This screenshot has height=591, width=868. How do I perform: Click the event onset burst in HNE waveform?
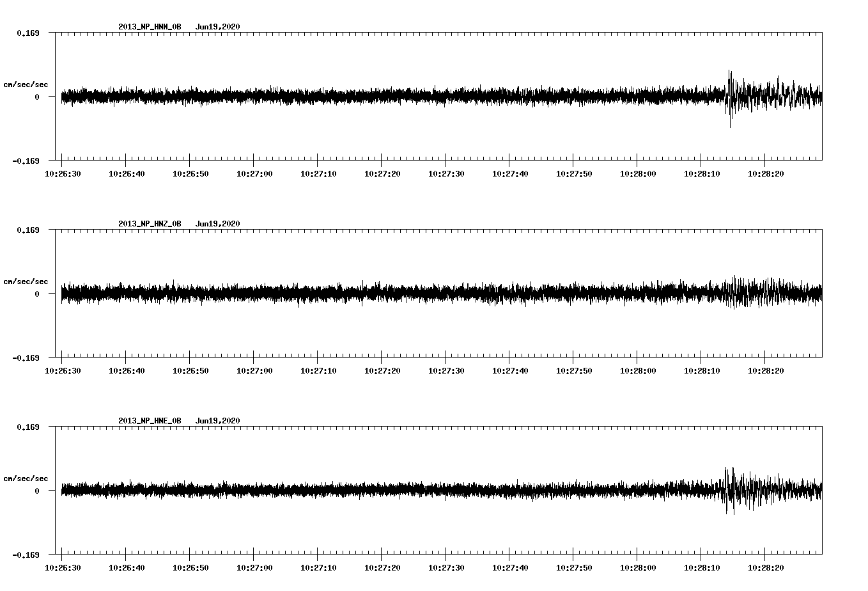click(x=729, y=491)
